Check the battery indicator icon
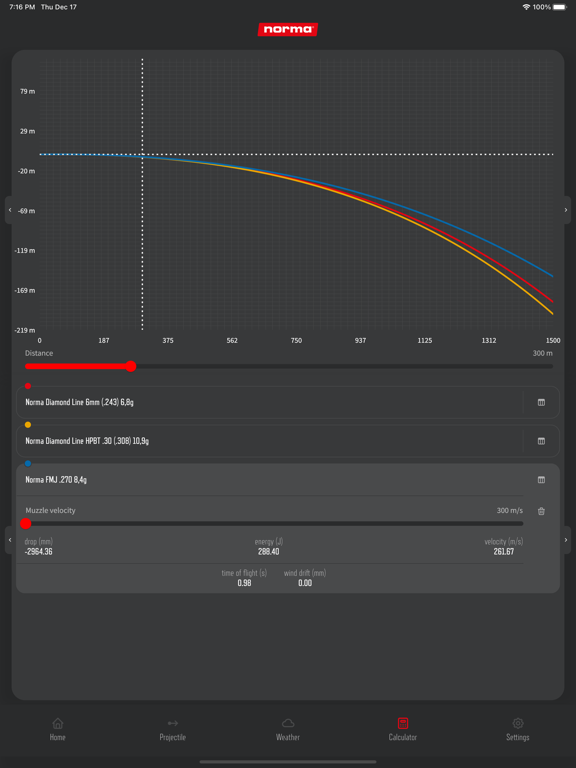This screenshot has height=768, width=576. click(x=560, y=7)
